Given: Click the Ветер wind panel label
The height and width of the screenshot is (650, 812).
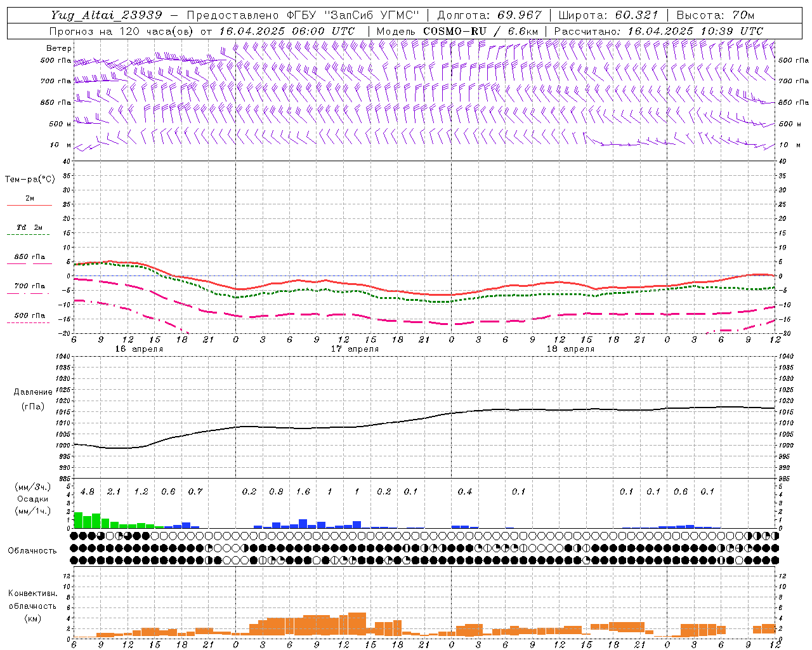Looking at the screenshot, I should point(59,48).
